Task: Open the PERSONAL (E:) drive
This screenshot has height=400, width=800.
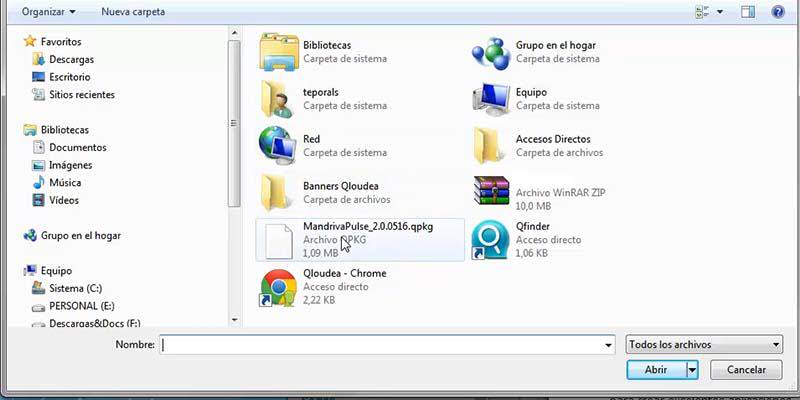Action: [82, 306]
